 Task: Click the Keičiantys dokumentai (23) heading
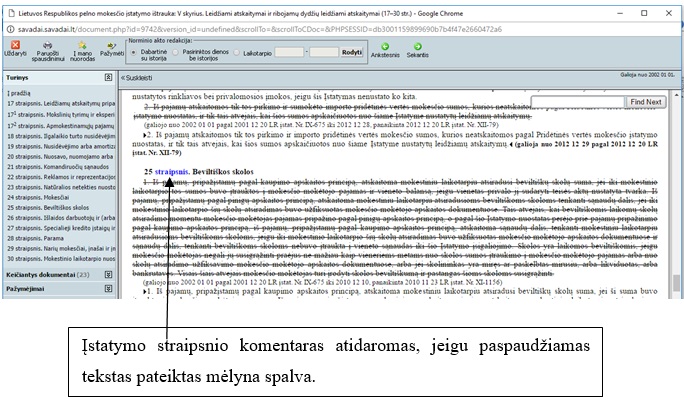pyautogui.click(x=48, y=274)
